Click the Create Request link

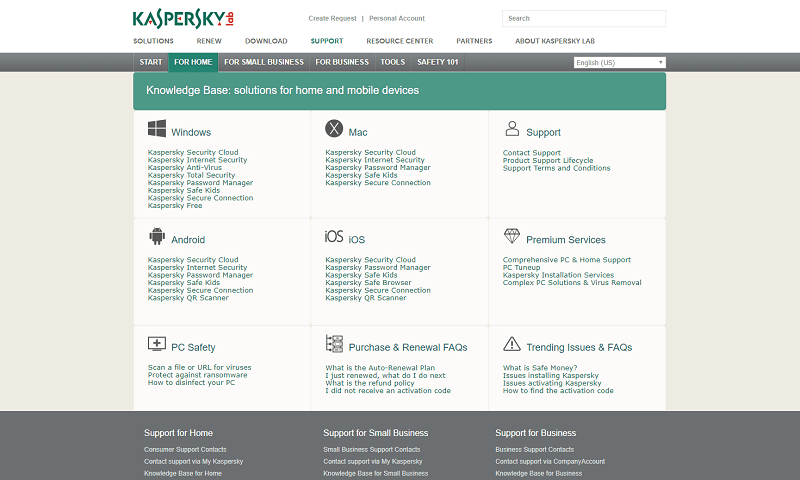[332, 18]
